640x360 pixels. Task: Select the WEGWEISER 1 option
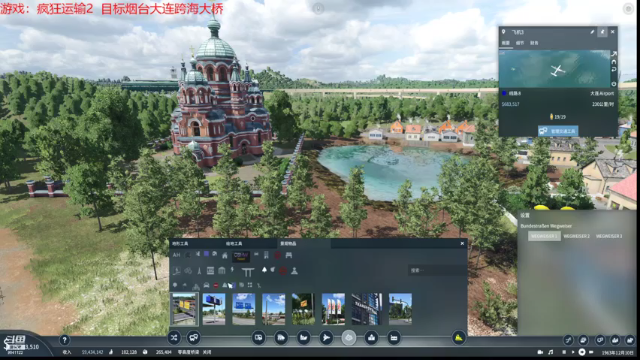point(544,236)
